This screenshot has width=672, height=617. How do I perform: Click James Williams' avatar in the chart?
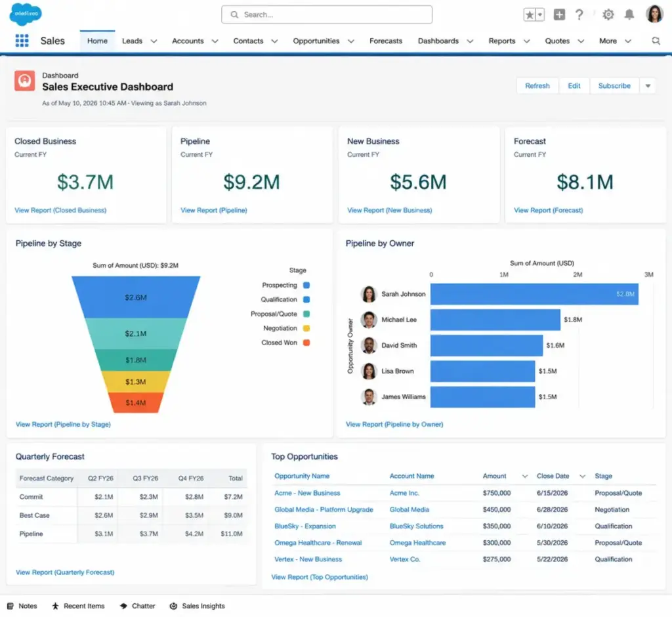[x=369, y=397]
